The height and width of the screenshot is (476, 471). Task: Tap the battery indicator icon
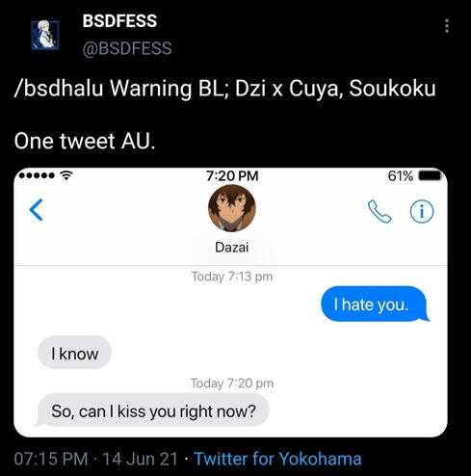430,176
